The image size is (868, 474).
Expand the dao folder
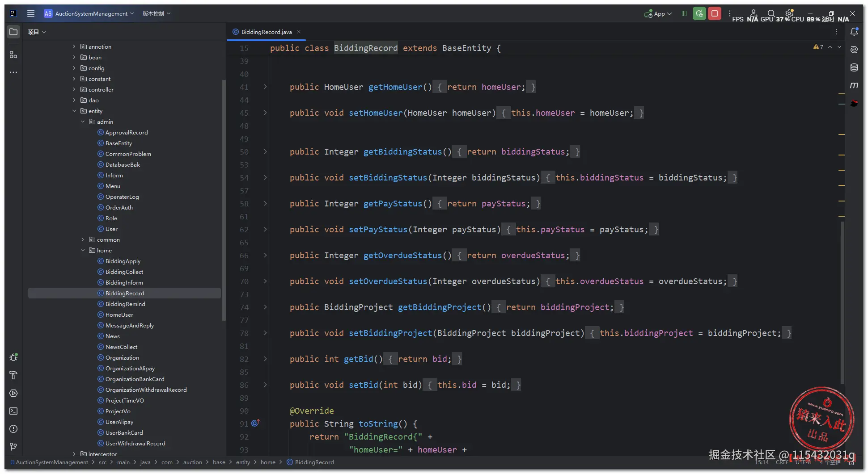pyautogui.click(x=74, y=100)
